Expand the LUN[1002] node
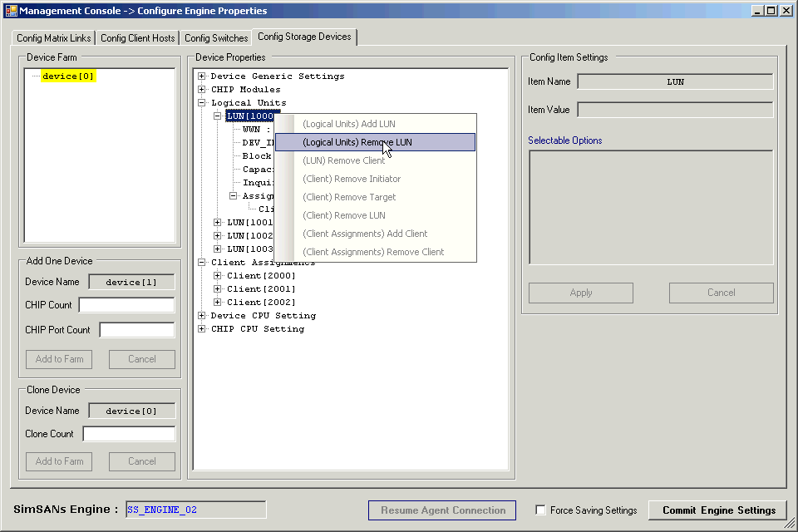The height and width of the screenshot is (532, 798). click(x=217, y=236)
